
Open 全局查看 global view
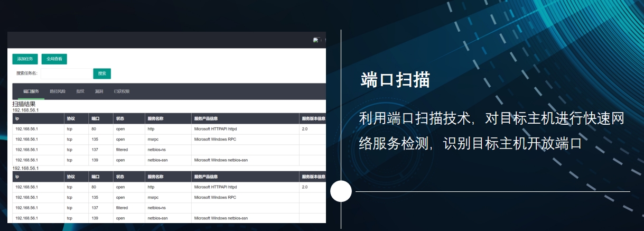54,59
